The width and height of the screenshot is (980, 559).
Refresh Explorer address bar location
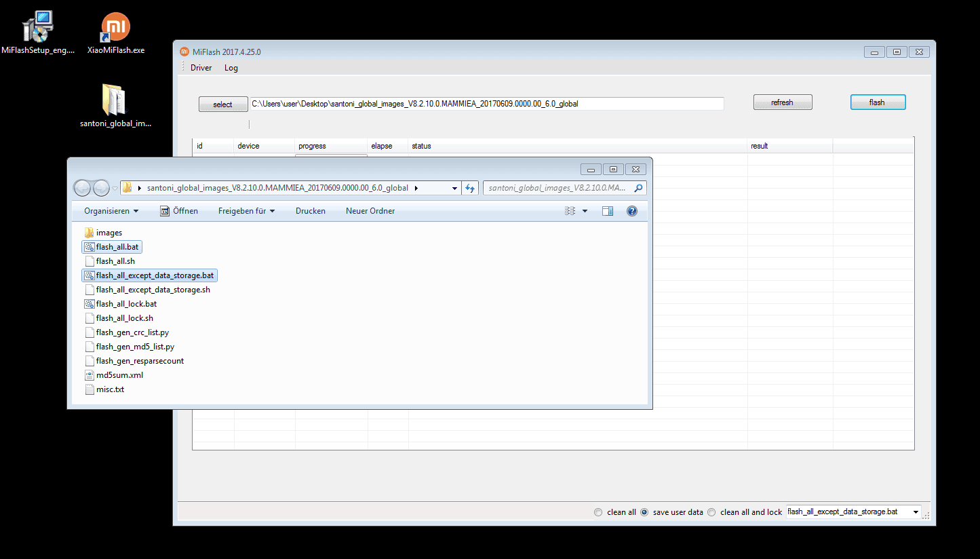[x=470, y=188]
